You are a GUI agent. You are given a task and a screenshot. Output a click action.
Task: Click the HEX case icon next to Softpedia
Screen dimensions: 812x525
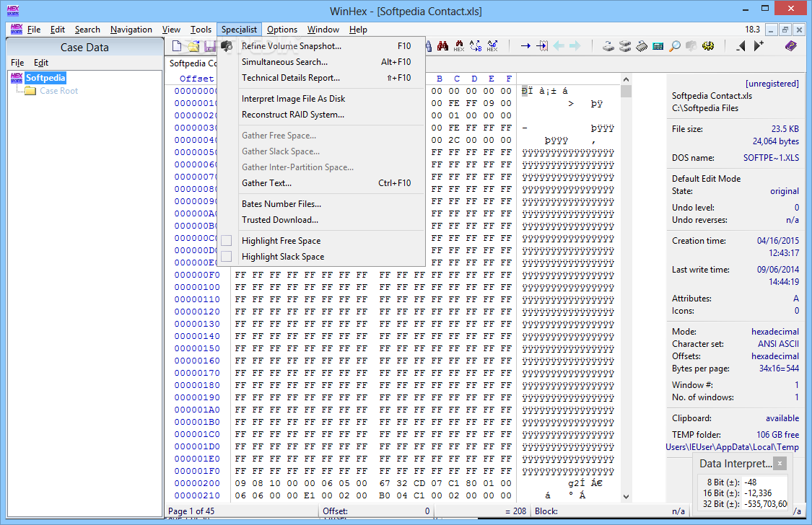pyautogui.click(x=17, y=78)
